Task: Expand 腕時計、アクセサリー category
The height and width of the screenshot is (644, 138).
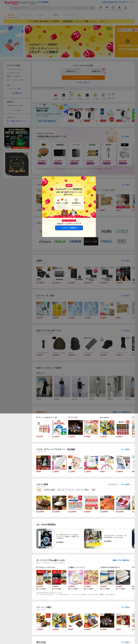Action: pos(17,77)
